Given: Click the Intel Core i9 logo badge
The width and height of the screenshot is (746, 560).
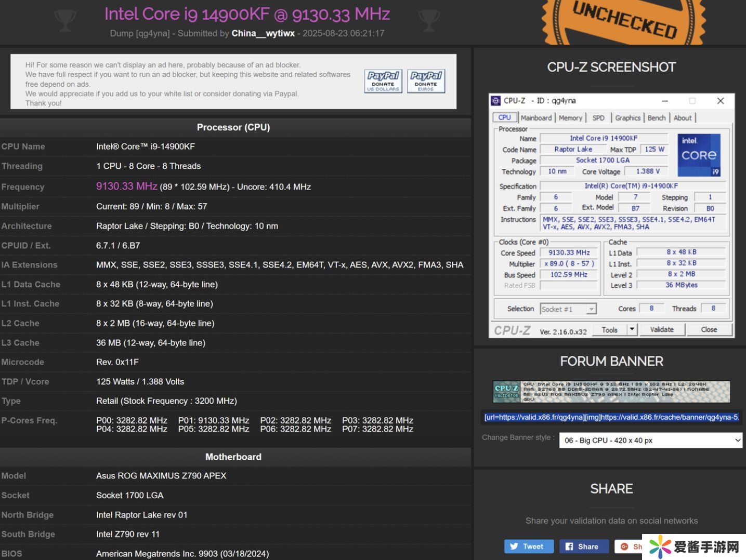Looking at the screenshot, I should click(699, 155).
